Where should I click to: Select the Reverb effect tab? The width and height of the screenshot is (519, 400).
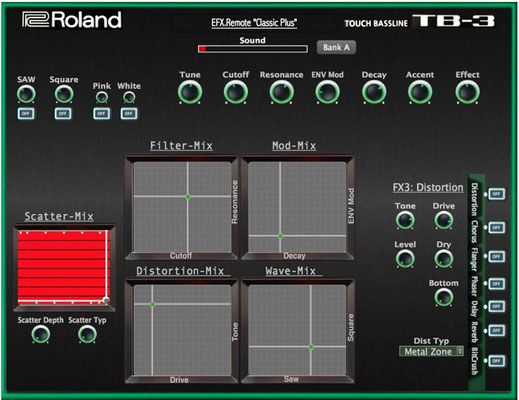coord(475,332)
